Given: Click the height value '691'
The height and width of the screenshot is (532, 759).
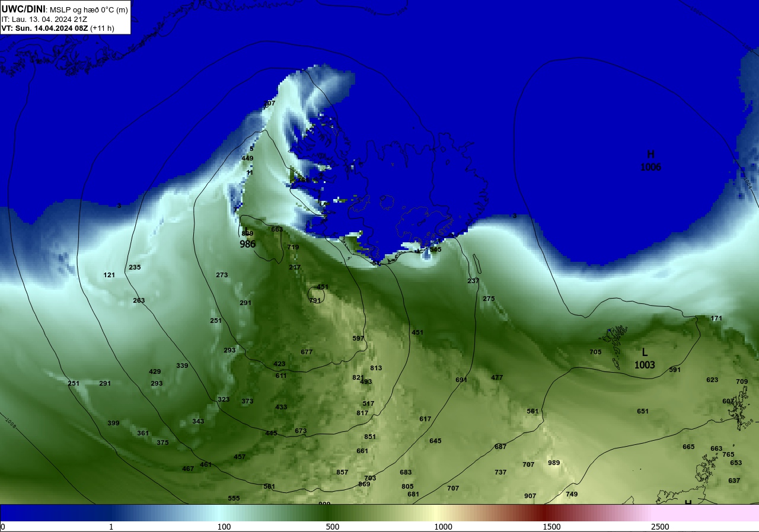Looking at the screenshot, I should (461, 380).
